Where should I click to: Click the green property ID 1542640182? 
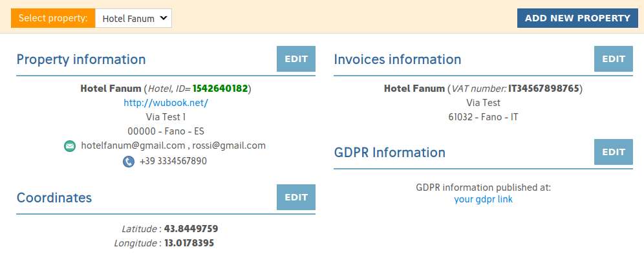point(220,89)
